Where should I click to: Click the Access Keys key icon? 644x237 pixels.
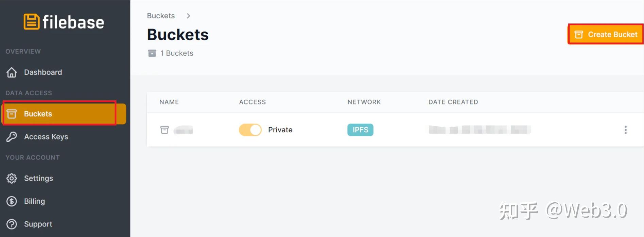tap(12, 137)
